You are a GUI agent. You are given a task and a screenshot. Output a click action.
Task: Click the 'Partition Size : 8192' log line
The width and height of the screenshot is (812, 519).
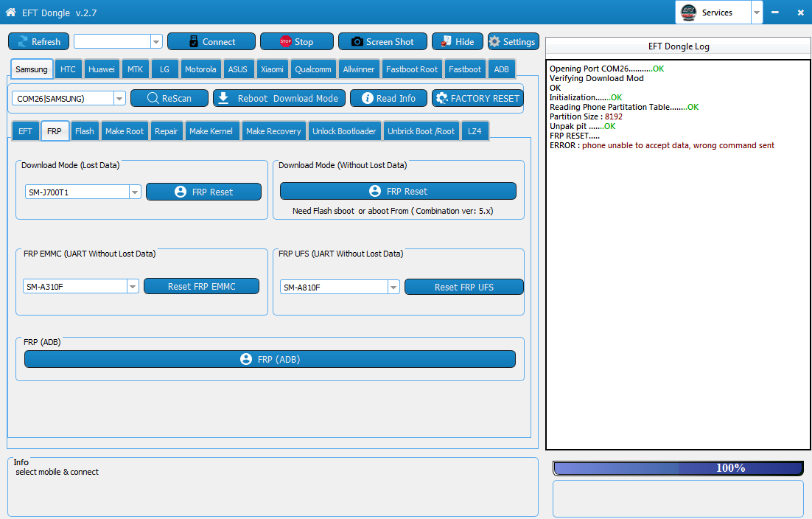tap(586, 116)
